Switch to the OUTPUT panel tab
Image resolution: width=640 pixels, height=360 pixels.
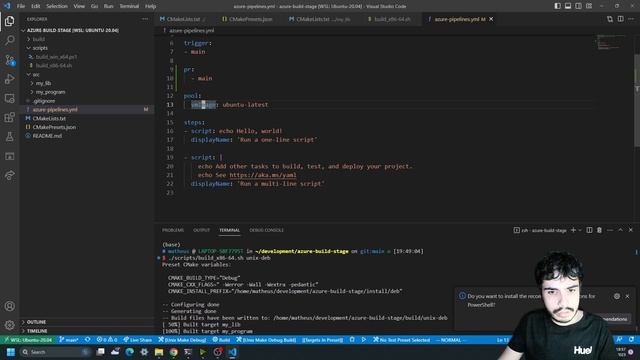[201, 230]
